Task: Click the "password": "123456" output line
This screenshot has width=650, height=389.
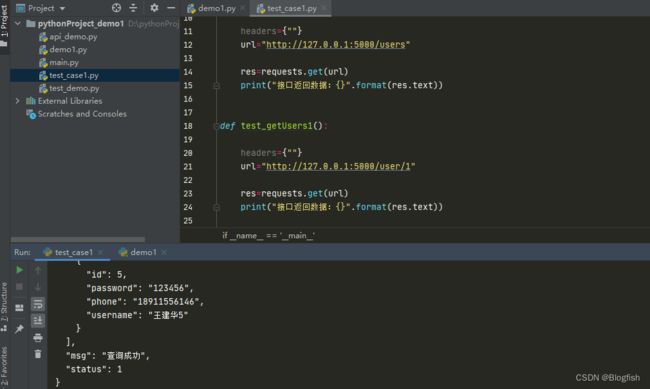Action: coord(140,288)
